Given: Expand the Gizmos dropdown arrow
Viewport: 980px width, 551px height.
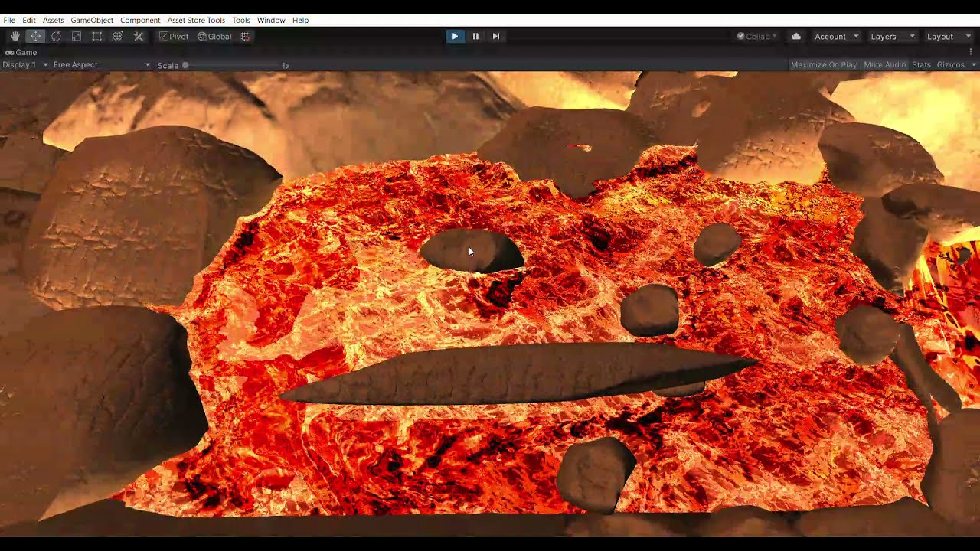Looking at the screenshot, I should tap(974, 65).
